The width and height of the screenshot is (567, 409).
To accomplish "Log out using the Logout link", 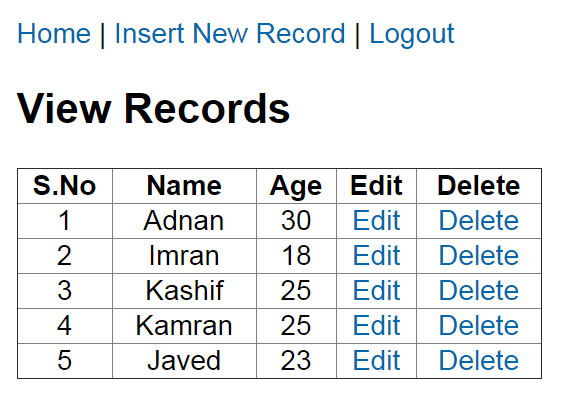I will coord(412,34).
